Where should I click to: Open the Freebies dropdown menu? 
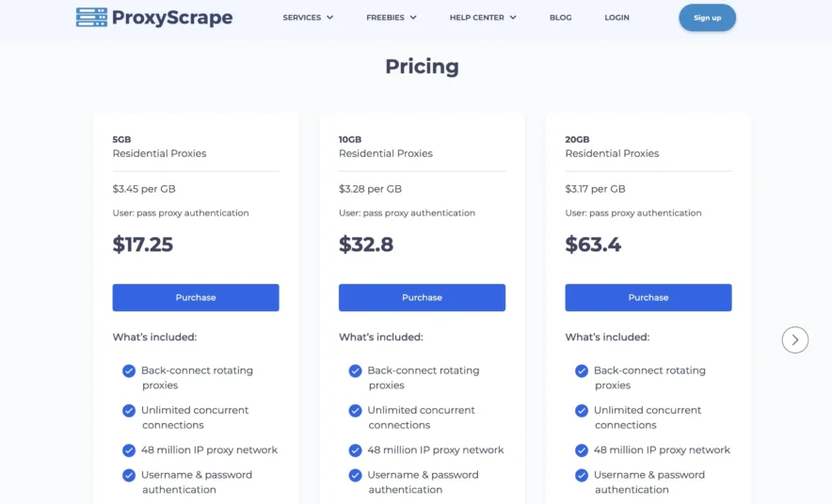pyautogui.click(x=391, y=18)
